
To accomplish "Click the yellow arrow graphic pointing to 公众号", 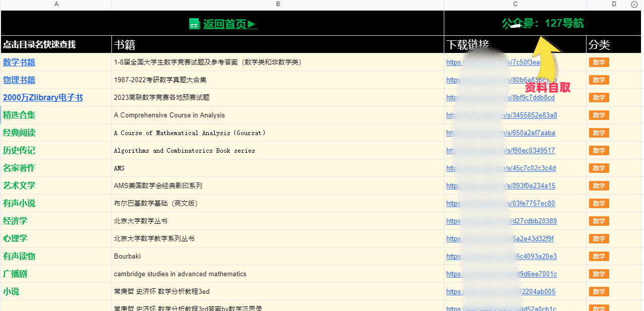I will (546, 54).
